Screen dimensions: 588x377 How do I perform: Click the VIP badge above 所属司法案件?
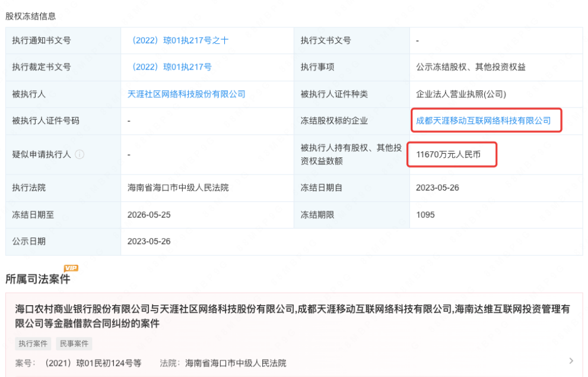[x=71, y=268]
